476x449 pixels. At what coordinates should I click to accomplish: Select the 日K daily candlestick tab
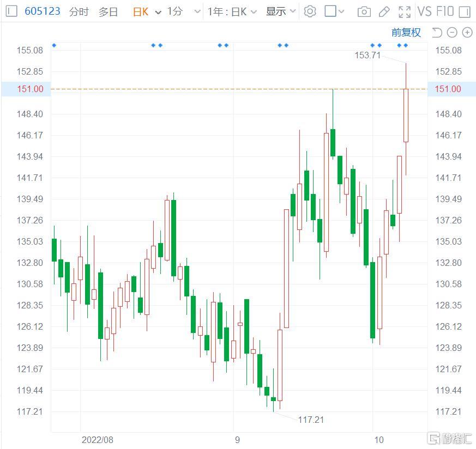tap(141, 12)
